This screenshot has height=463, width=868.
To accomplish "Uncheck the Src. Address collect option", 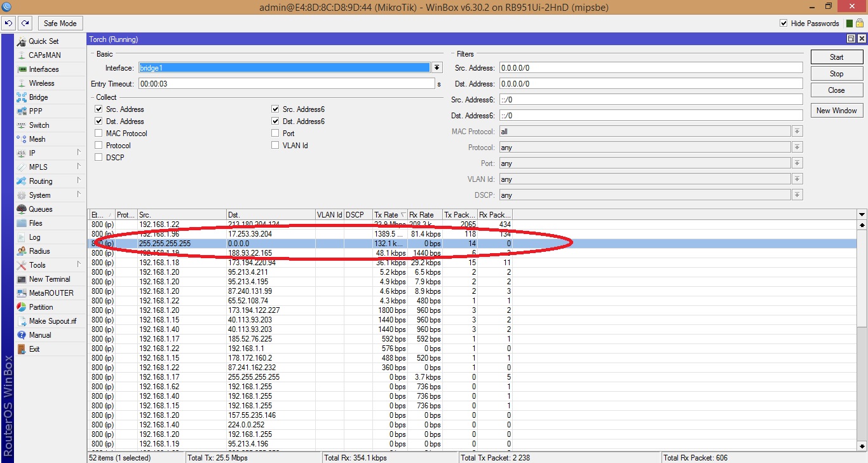I will click(98, 109).
